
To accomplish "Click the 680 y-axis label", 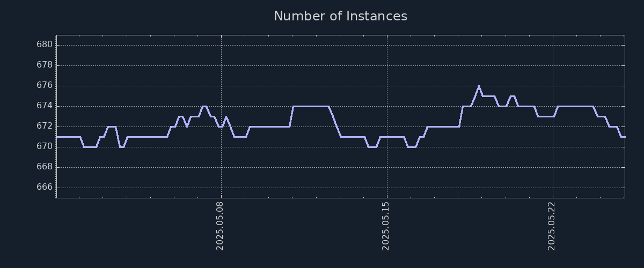I will (x=45, y=44).
